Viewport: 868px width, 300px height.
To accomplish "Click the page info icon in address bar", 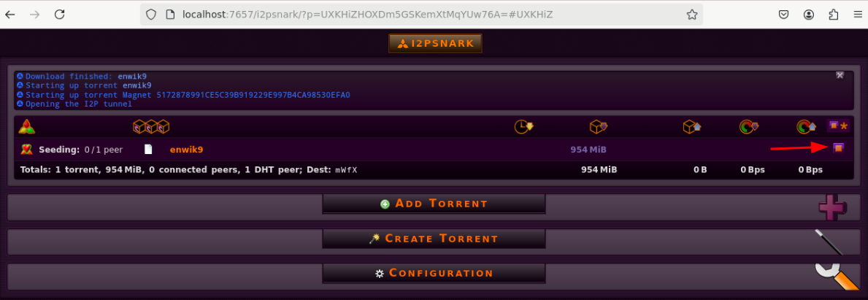I will [x=170, y=15].
